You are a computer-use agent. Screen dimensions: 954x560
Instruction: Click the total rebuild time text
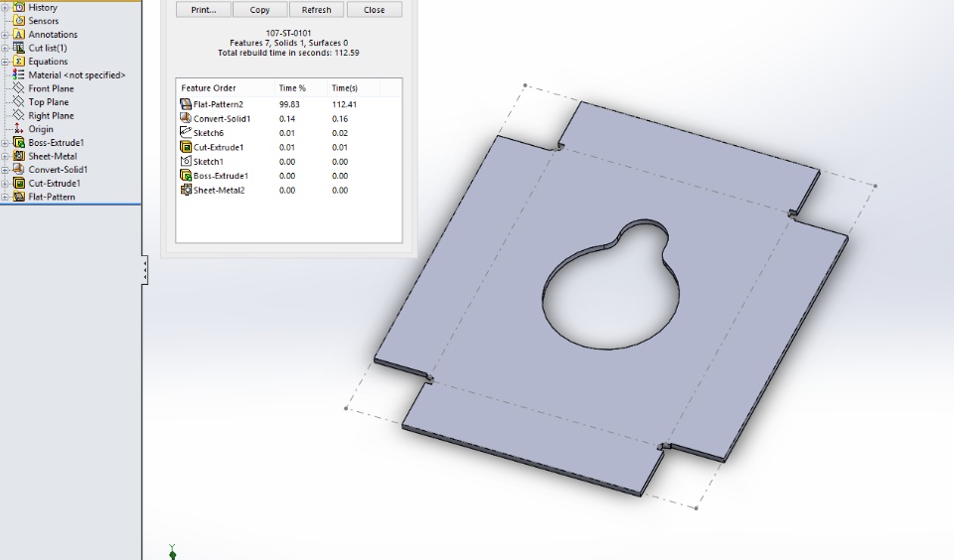tap(288, 53)
